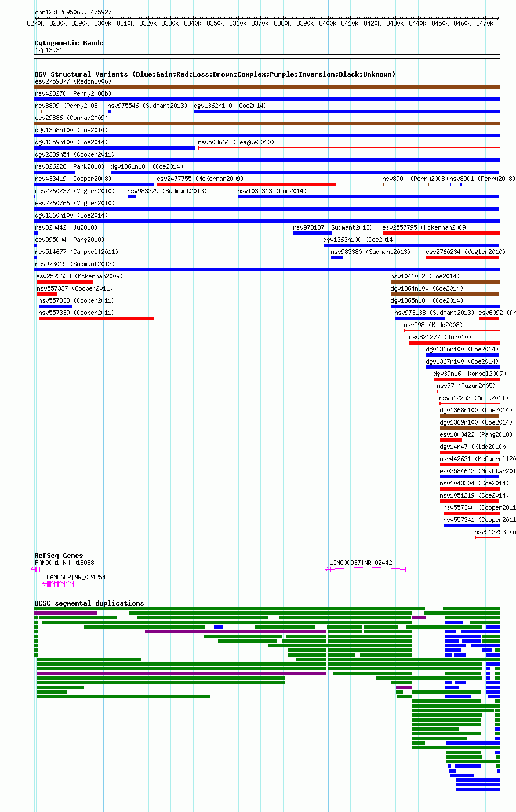The image size is (516, 812).
Task: Select nsv820442 (Ju2010) variant label
Action: click(66, 228)
